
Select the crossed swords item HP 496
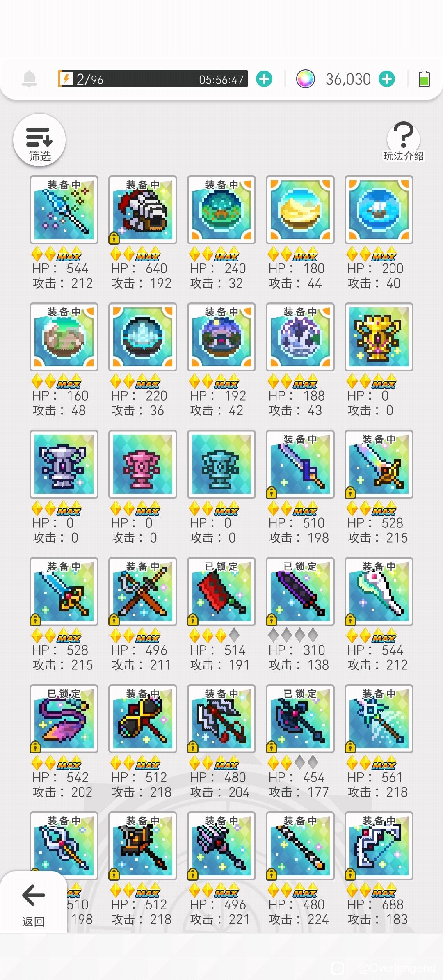(x=143, y=591)
